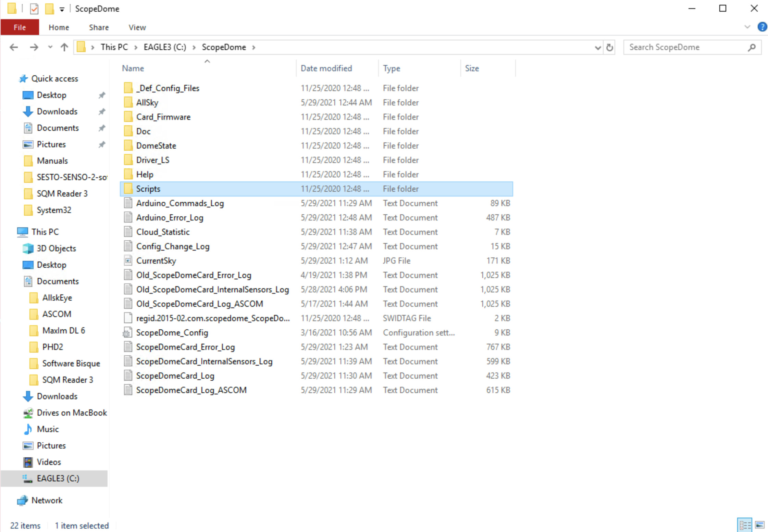The height and width of the screenshot is (532, 768).
Task: Select This PC in navigation pane
Action: tap(45, 232)
